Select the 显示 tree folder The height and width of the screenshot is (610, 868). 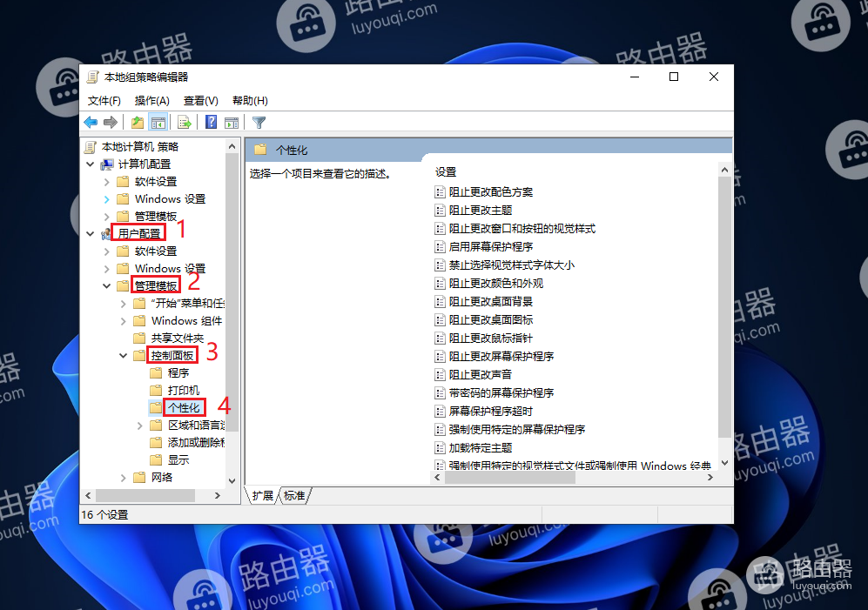tap(178, 460)
